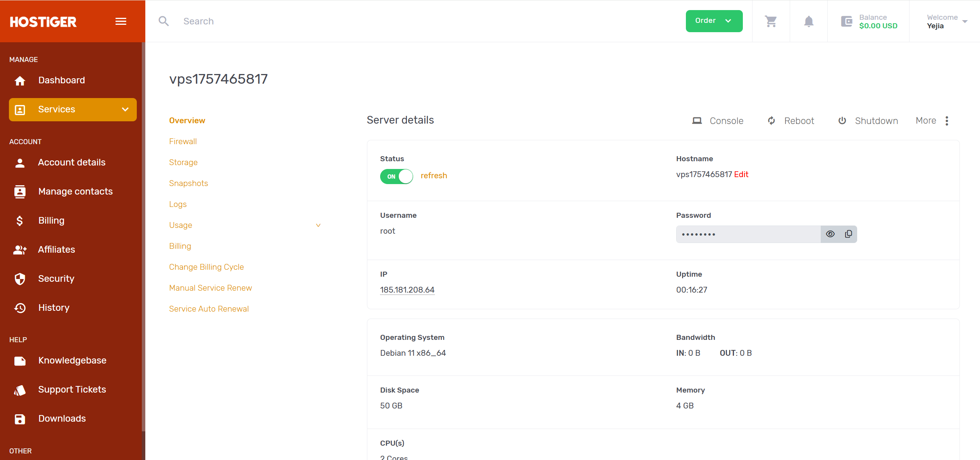Open the Snapshots section

pos(188,183)
